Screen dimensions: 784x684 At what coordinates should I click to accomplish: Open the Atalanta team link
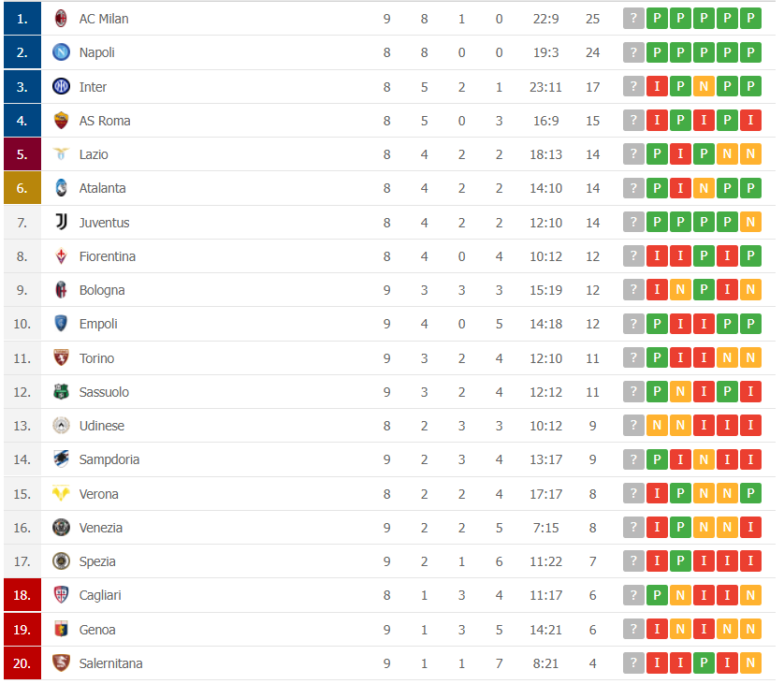[x=102, y=188]
